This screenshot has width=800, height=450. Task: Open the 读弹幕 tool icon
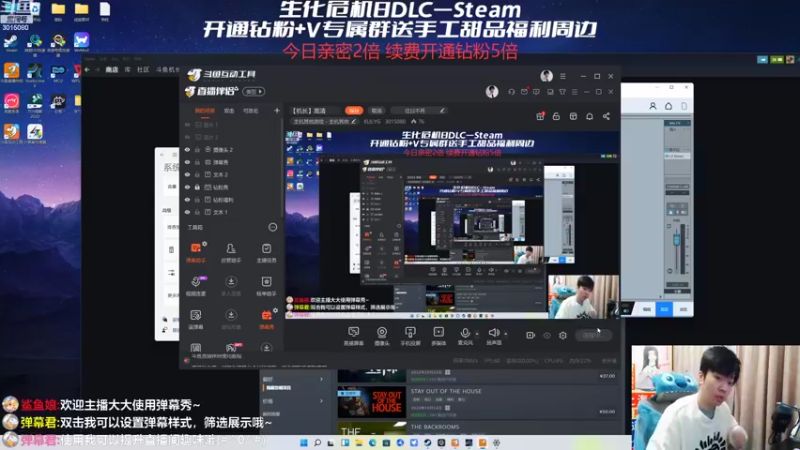click(196, 319)
